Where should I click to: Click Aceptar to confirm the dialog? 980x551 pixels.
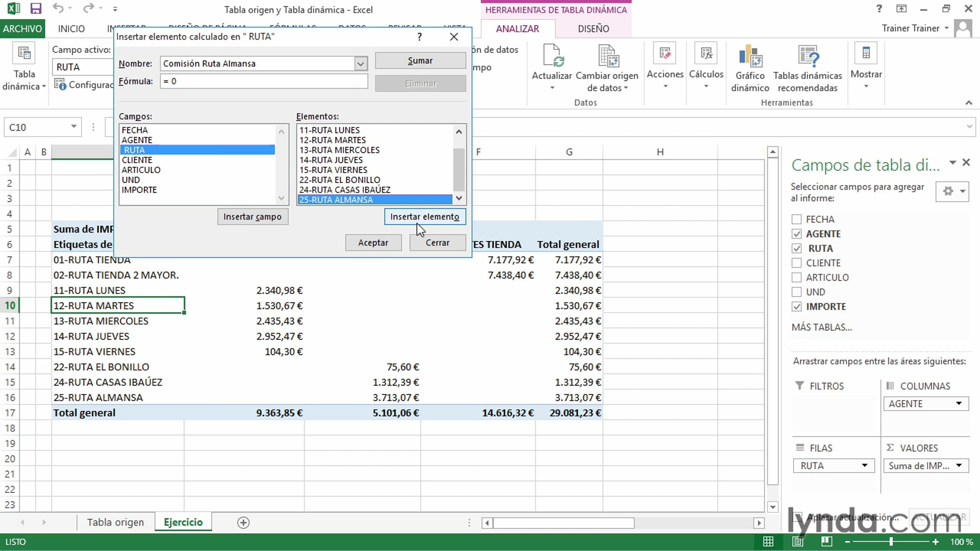(373, 243)
